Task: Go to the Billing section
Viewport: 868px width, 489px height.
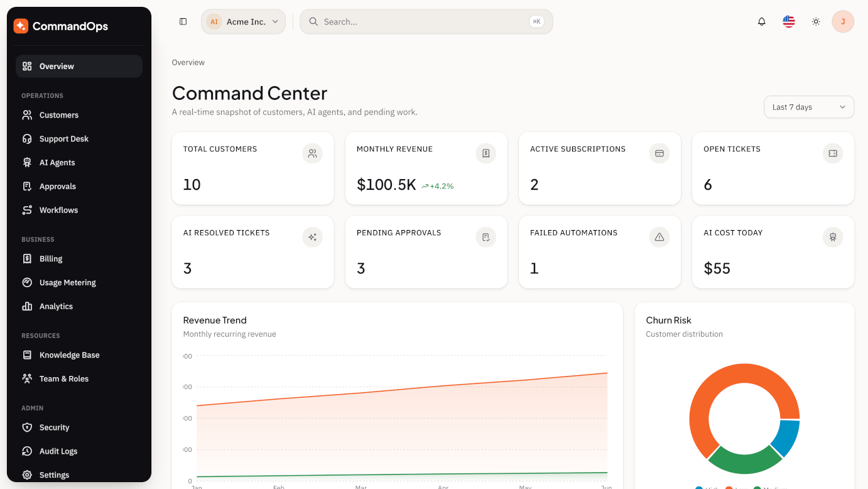Action: point(79,259)
